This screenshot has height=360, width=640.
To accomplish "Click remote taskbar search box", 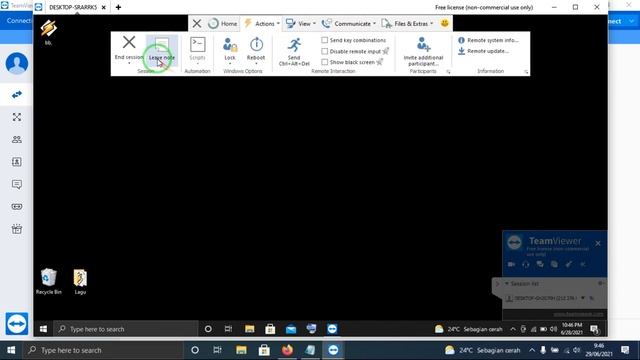I will tap(126, 329).
